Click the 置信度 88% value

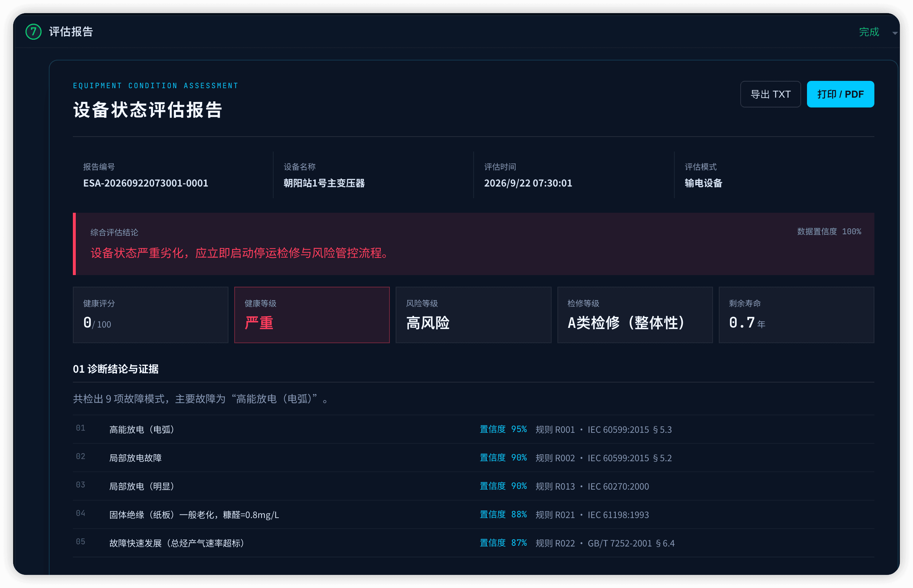pyautogui.click(x=503, y=514)
